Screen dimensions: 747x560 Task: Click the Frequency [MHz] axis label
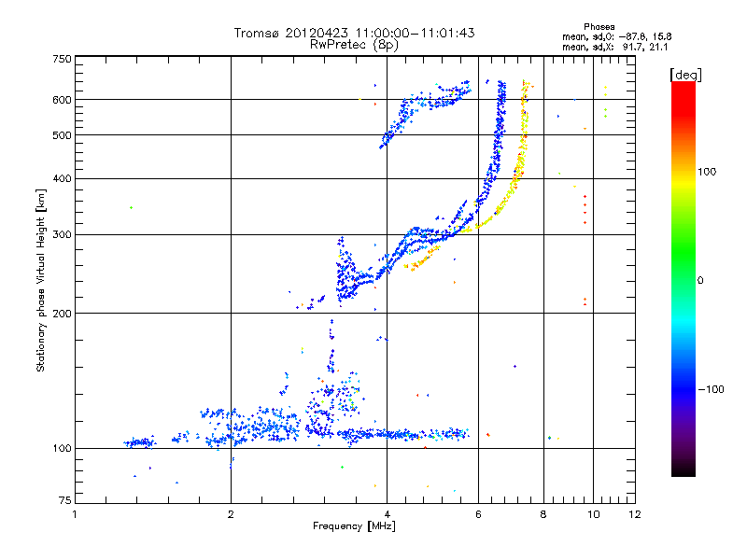click(x=354, y=526)
